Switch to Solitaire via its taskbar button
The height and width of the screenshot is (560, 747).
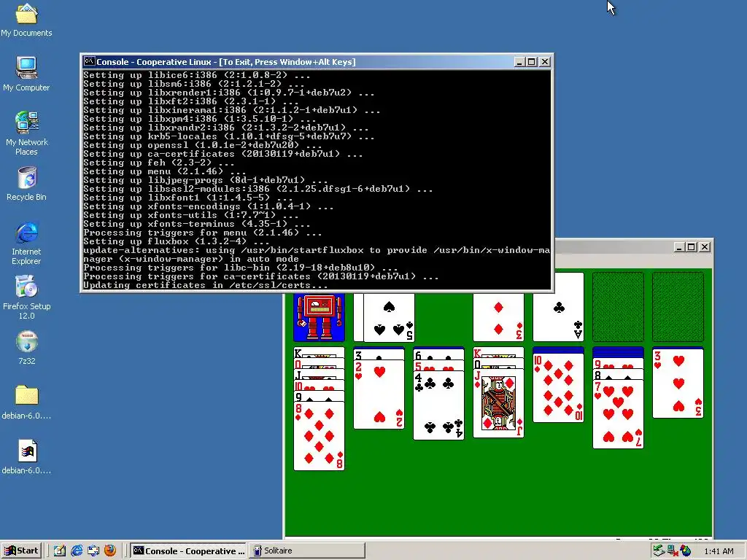[x=307, y=551]
